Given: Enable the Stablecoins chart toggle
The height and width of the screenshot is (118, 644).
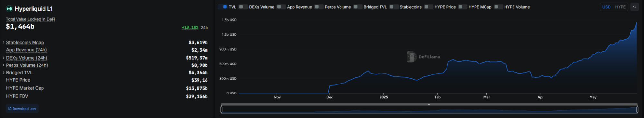Looking at the screenshot, I should pos(394,7).
